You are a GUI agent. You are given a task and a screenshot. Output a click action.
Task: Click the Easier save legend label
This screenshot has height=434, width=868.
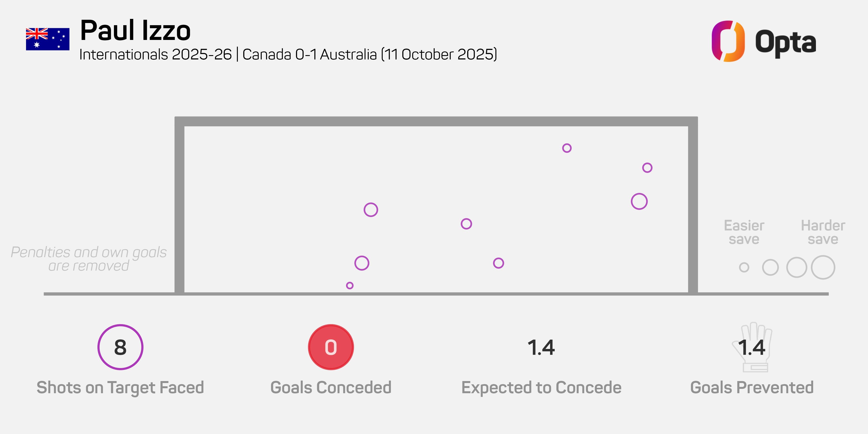744,232
